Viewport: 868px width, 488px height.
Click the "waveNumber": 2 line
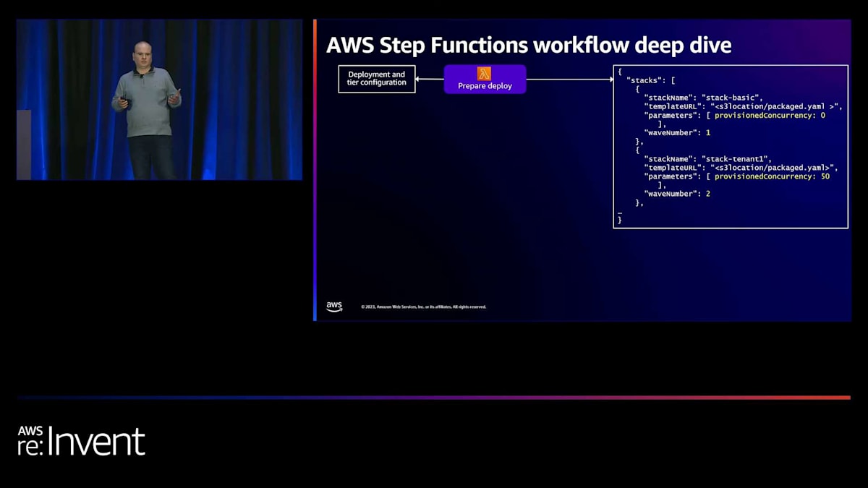click(x=677, y=194)
